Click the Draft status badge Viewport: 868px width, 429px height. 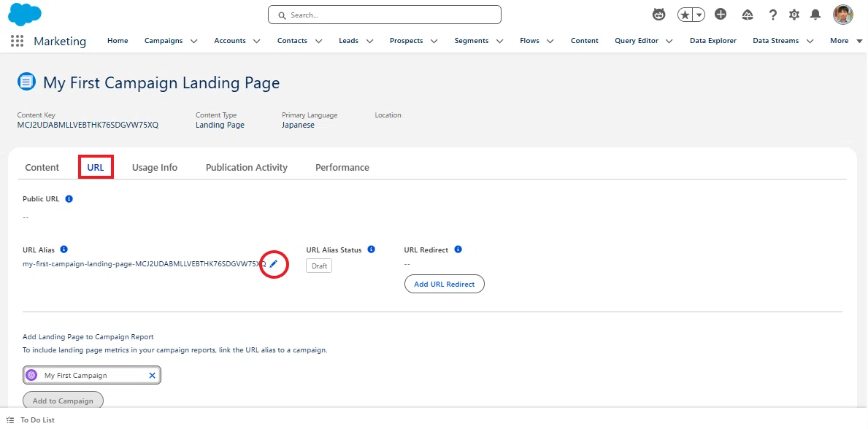319,266
